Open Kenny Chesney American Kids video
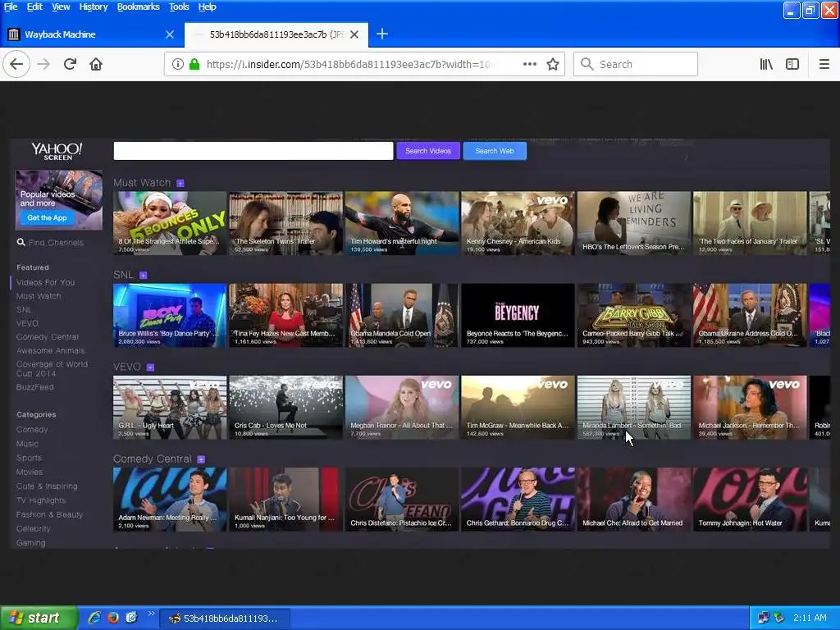This screenshot has width=840, height=630. pos(518,223)
